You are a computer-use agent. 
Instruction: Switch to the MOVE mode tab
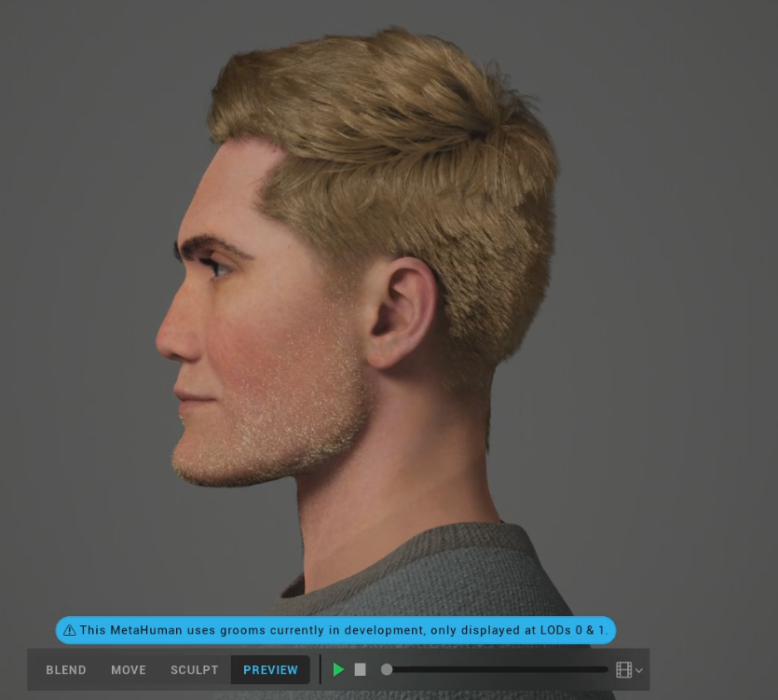[x=129, y=670]
